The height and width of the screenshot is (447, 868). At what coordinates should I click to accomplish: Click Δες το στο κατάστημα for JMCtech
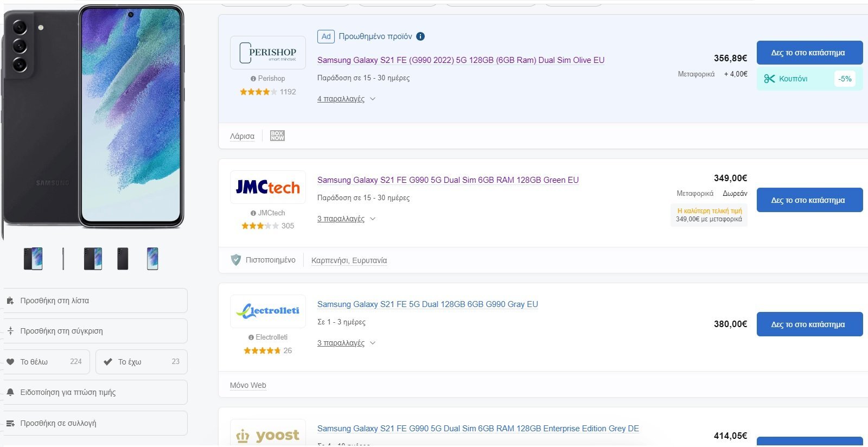click(809, 200)
